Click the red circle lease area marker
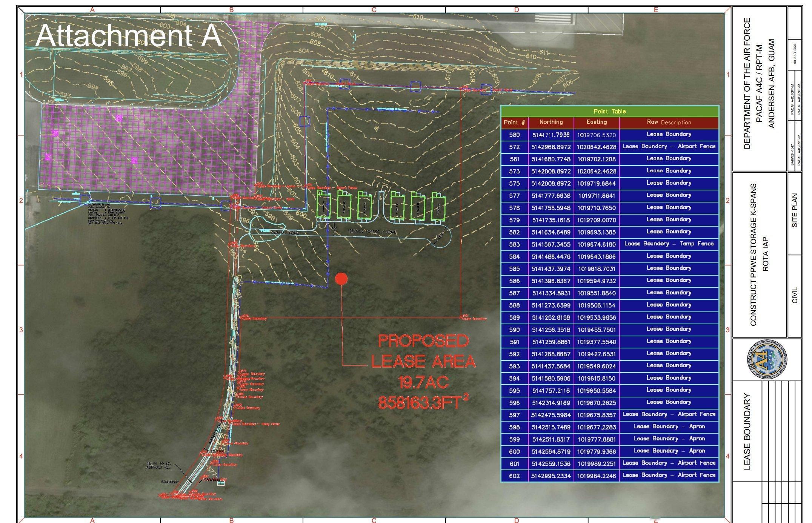The height and width of the screenshot is (523, 812). click(341, 279)
